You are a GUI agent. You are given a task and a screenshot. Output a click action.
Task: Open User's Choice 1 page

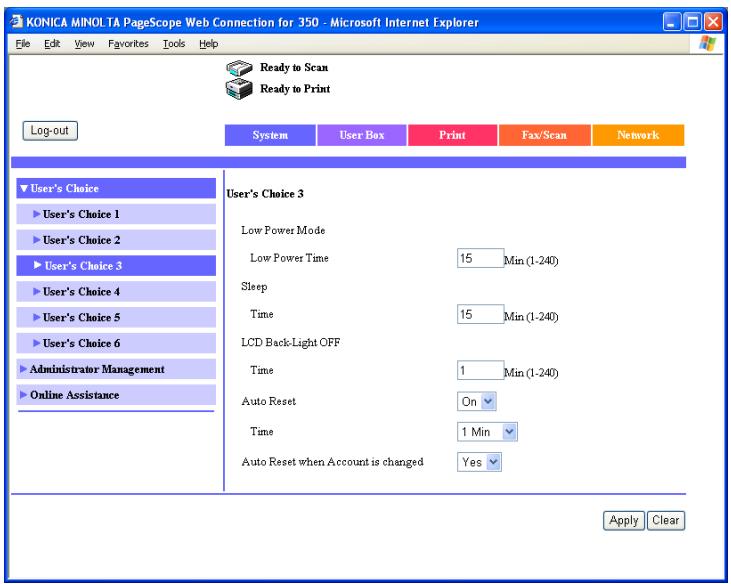point(116,214)
